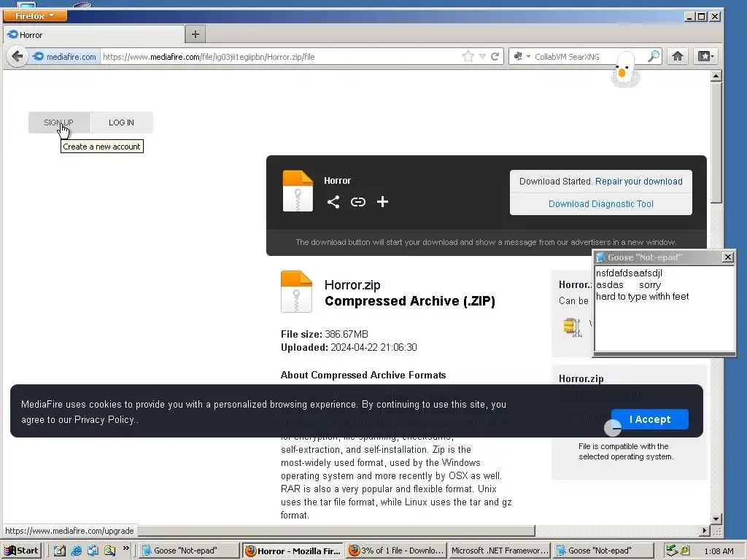This screenshot has width=747, height=560.
Task: Open the Firefox application menu
Action: 35,16
